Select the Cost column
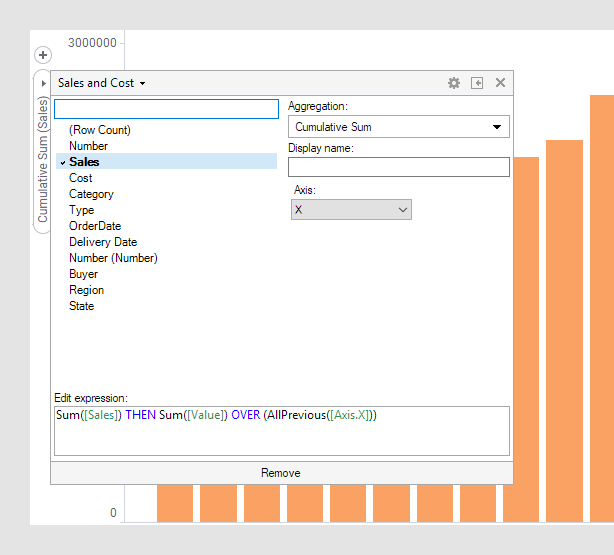Image resolution: width=614 pixels, height=555 pixels. pos(81,178)
